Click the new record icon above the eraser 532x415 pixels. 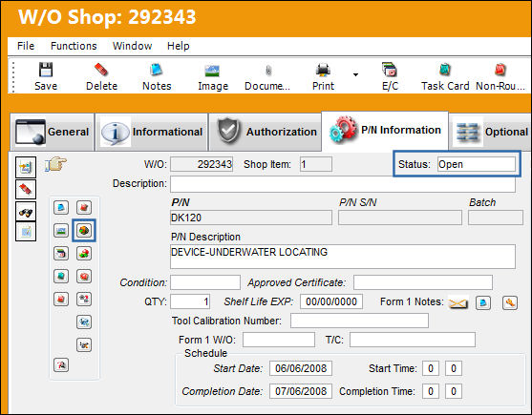pos(26,167)
